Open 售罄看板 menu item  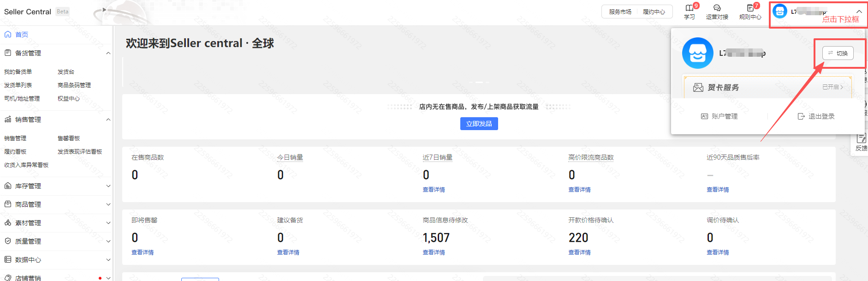69,138
